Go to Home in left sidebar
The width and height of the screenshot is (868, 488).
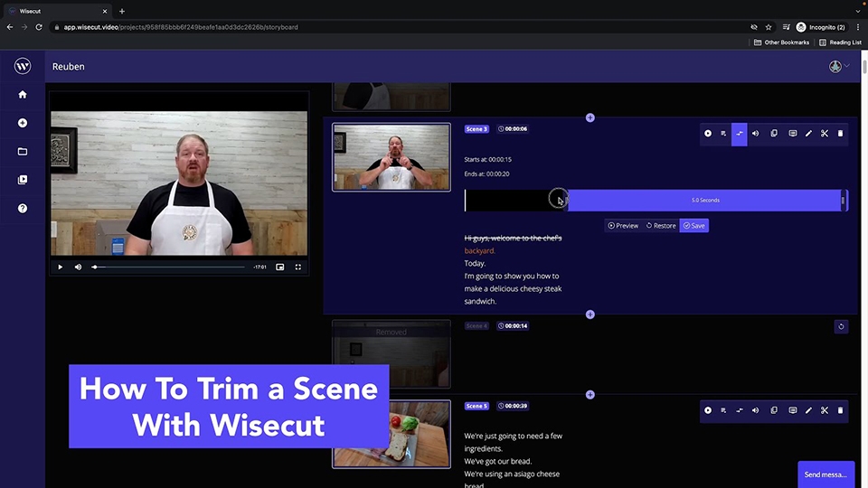(x=22, y=95)
